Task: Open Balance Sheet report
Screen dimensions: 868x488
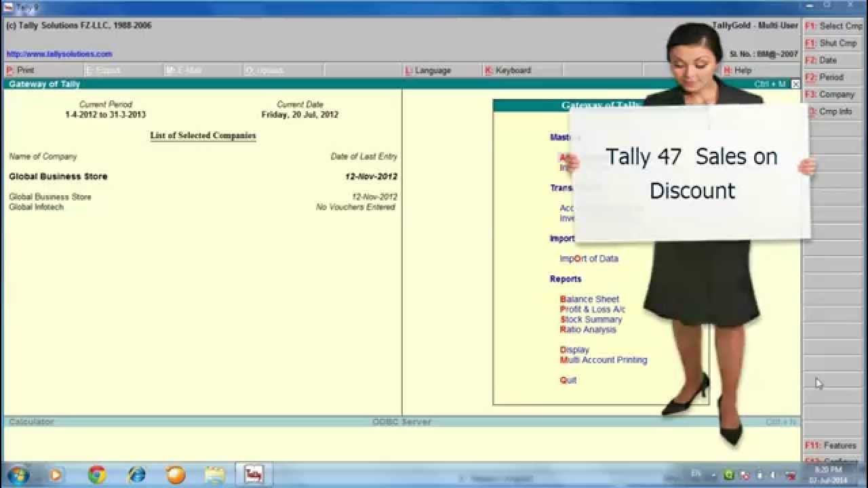Action: 589,299
